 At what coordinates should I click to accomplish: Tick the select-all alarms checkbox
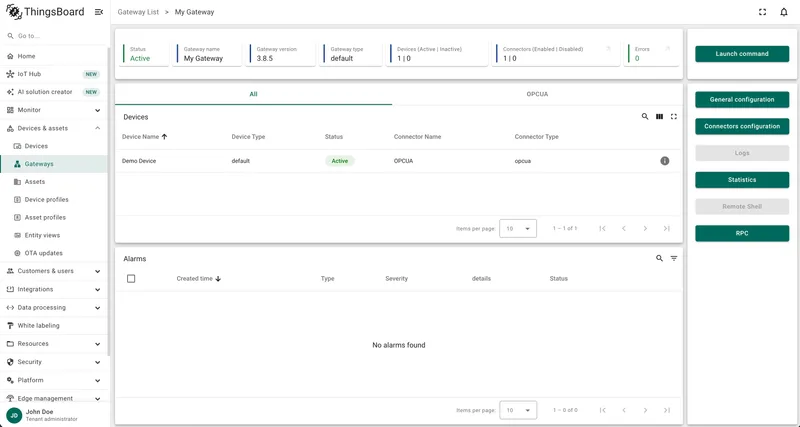point(131,279)
